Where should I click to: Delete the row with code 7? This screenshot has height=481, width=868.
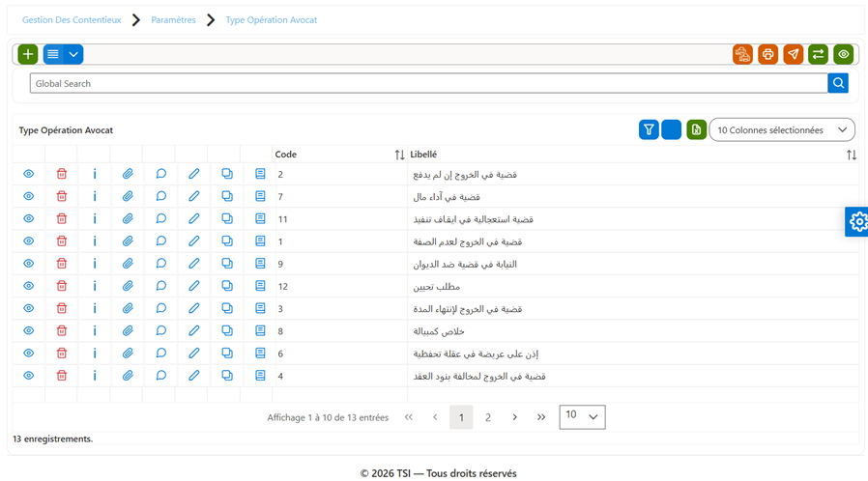tap(62, 196)
